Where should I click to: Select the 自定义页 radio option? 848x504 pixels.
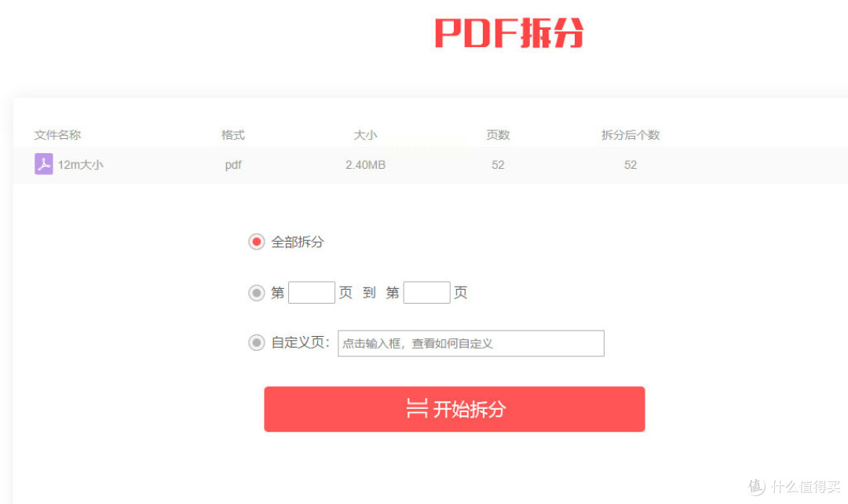click(256, 342)
